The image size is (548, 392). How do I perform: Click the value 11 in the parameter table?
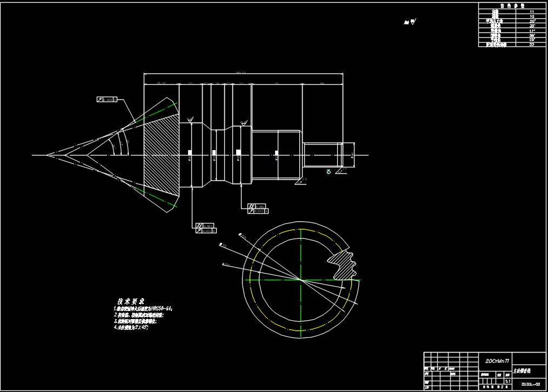click(532, 11)
